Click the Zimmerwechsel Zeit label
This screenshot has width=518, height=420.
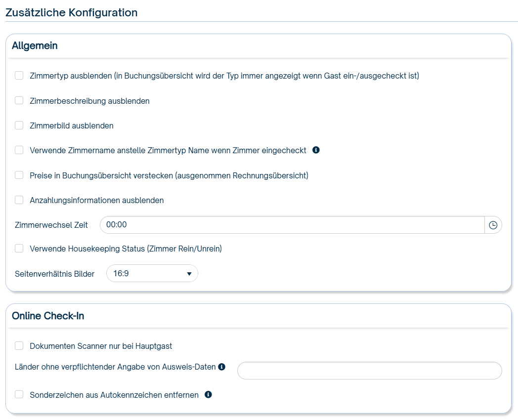pos(51,225)
